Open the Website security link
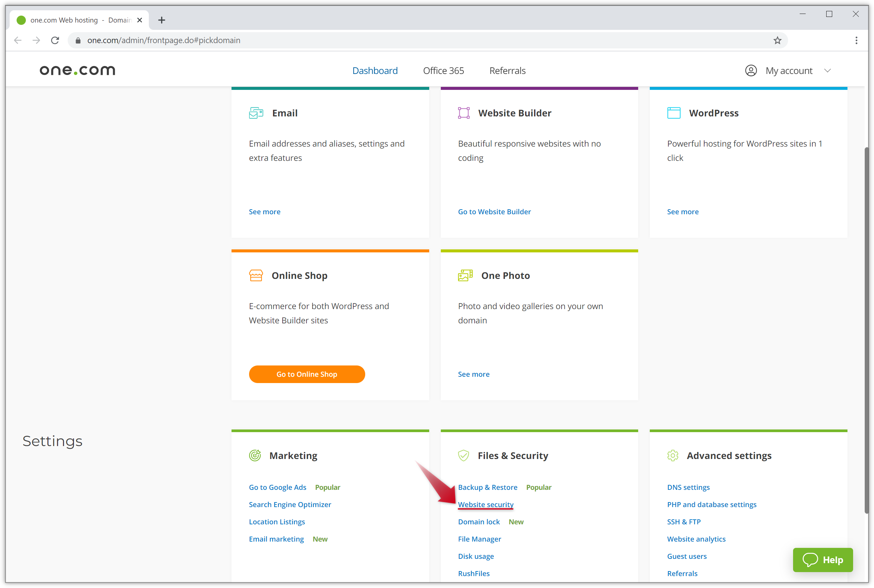The image size is (874, 588). pos(486,504)
